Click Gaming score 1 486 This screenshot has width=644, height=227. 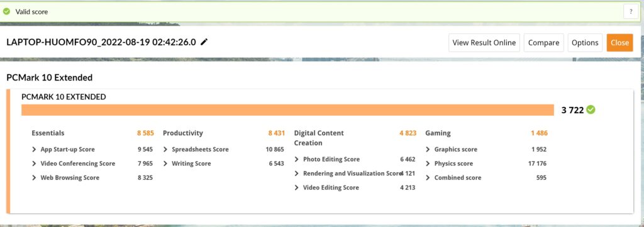(x=539, y=133)
